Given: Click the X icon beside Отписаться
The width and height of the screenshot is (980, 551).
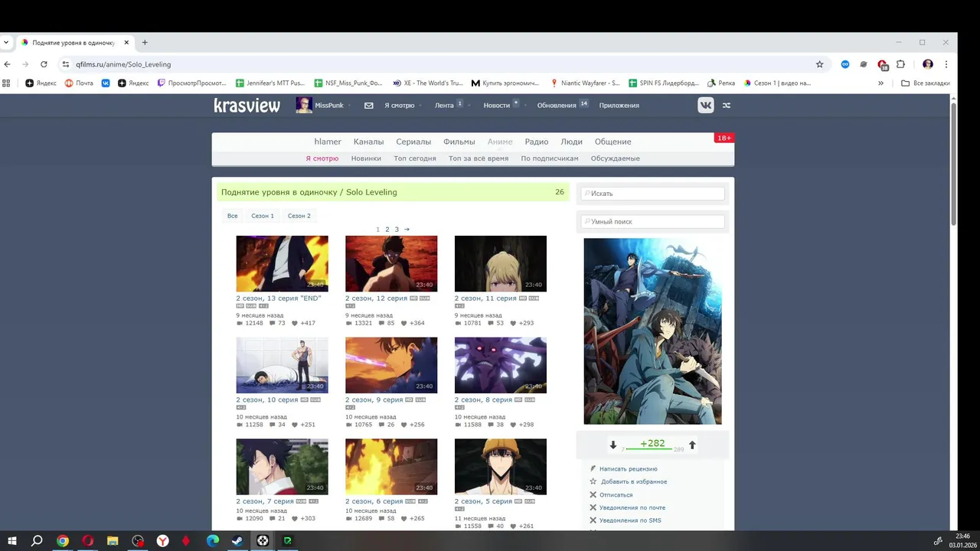Looking at the screenshot, I should [x=593, y=494].
